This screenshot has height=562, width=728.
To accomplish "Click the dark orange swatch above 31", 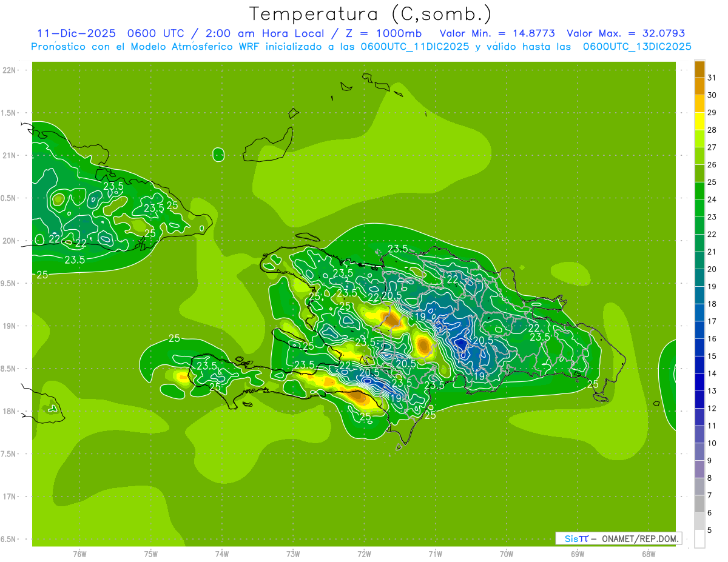I will pyautogui.click(x=699, y=69).
